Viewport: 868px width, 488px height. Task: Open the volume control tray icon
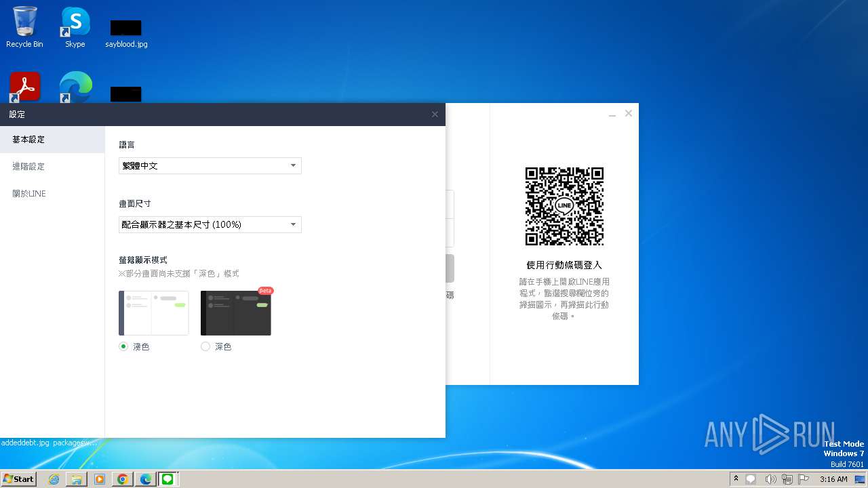pos(770,479)
